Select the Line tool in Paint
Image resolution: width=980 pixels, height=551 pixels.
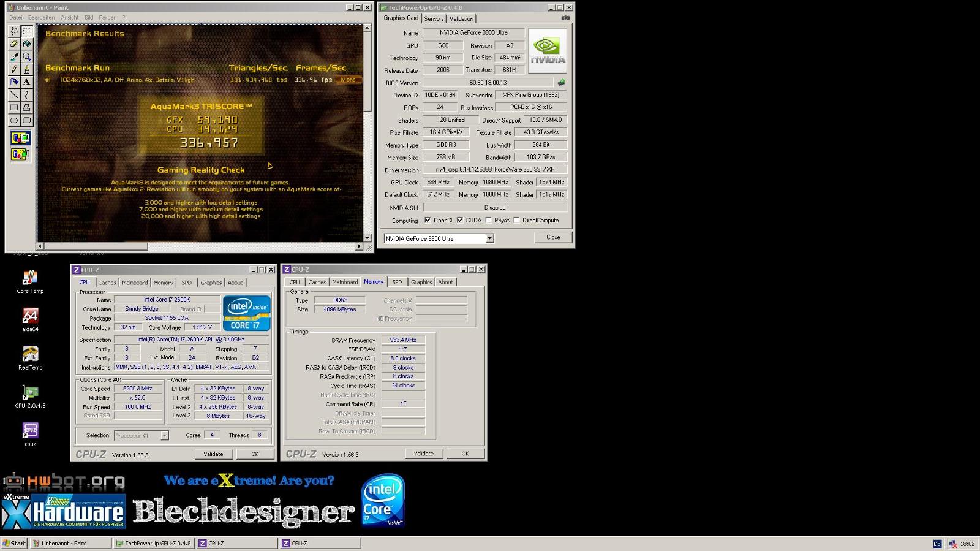click(14, 94)
